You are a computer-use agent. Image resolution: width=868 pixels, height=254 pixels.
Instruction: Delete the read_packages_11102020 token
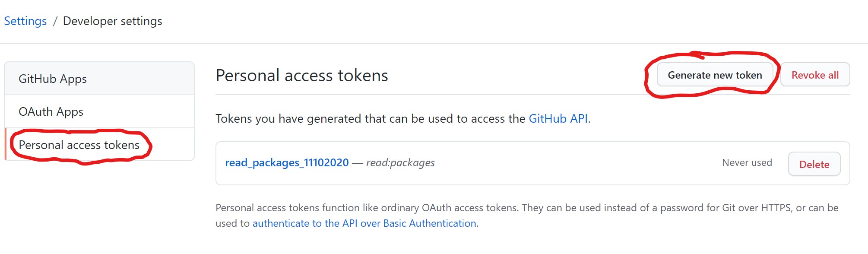tap(814, 164)
